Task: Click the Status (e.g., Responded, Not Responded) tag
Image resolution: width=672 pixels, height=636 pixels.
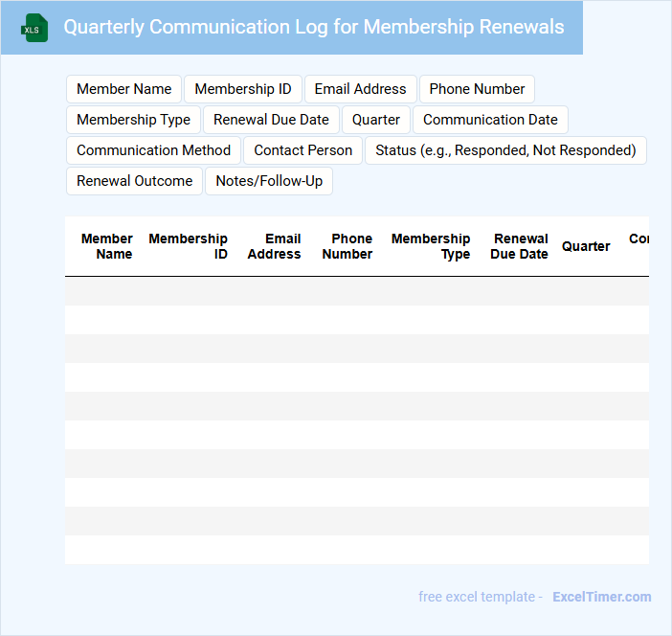Action: (505, 150)
